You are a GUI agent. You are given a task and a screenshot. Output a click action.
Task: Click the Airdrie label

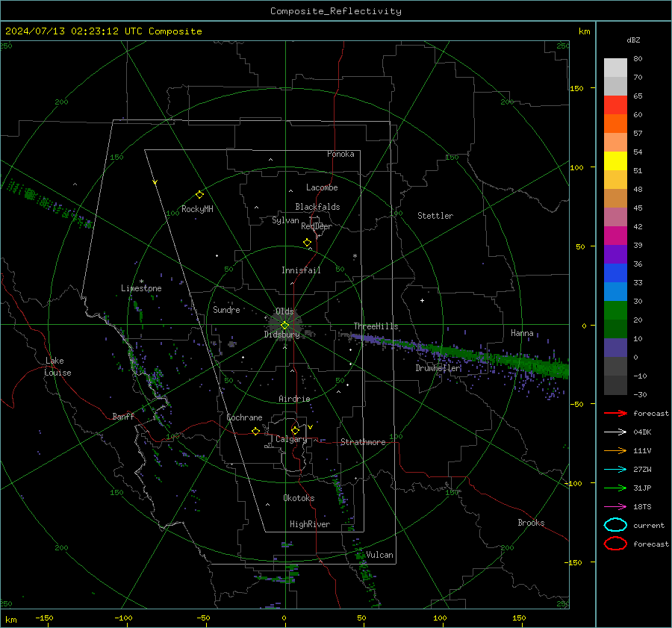click(294, 399)
